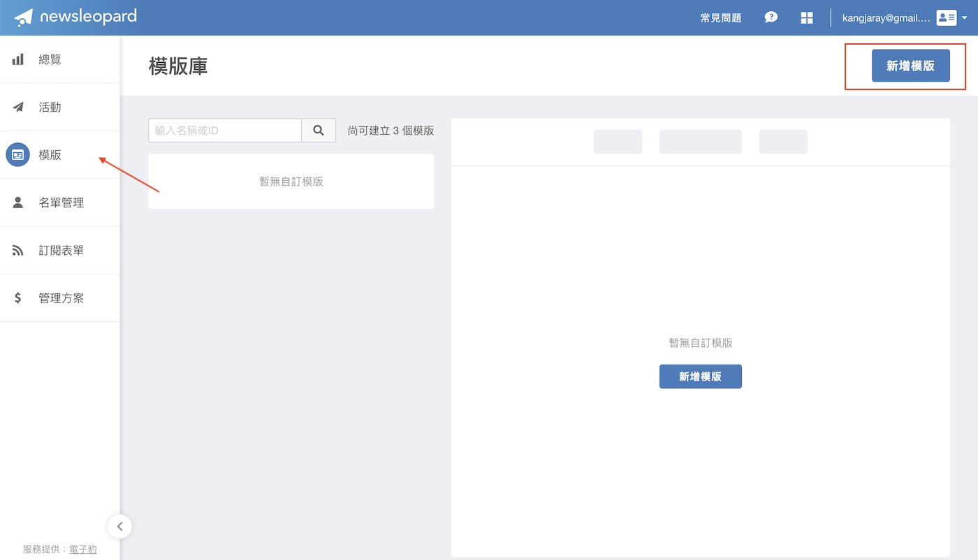
Task: Click the 模版庫 page heading
Action: pos(178,66)
